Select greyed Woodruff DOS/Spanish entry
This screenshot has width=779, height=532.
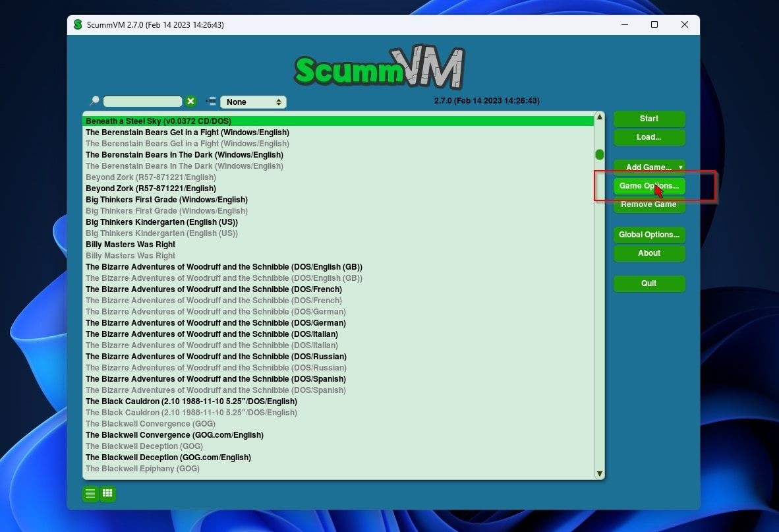[x=338, y=390]
